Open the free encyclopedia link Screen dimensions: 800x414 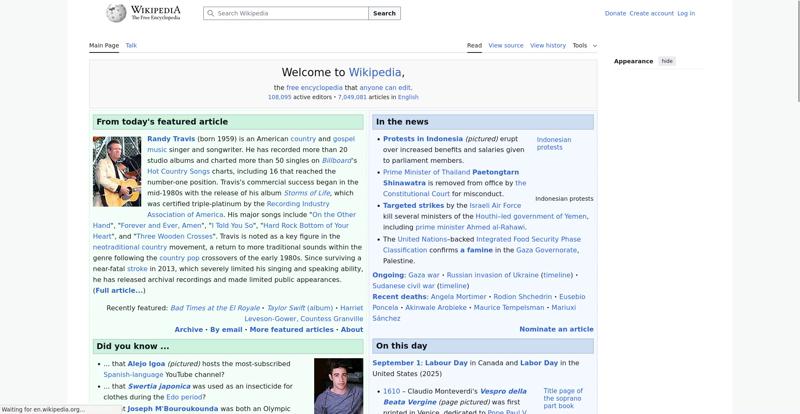(x=314, y=88)
